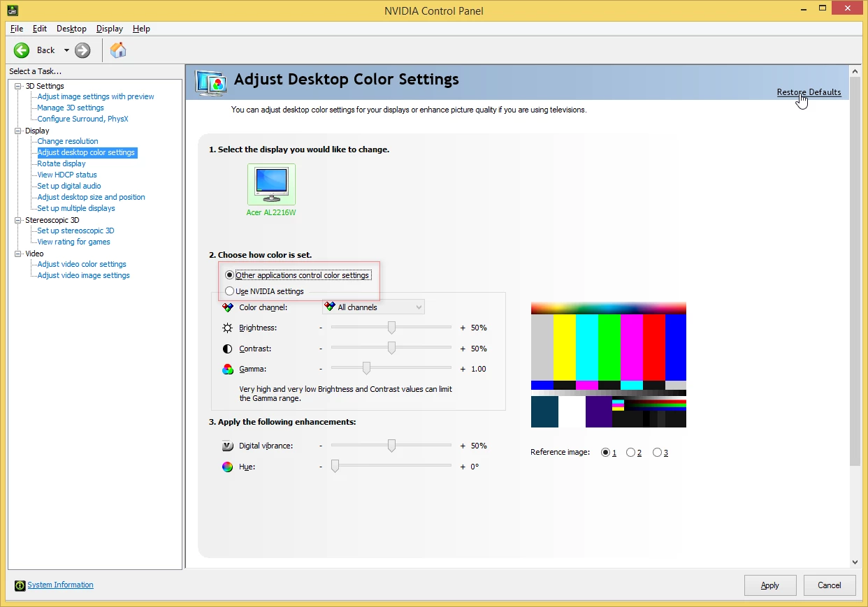Click the vertical scrollbar down arrow
The image size is (868, 607).
855,562
